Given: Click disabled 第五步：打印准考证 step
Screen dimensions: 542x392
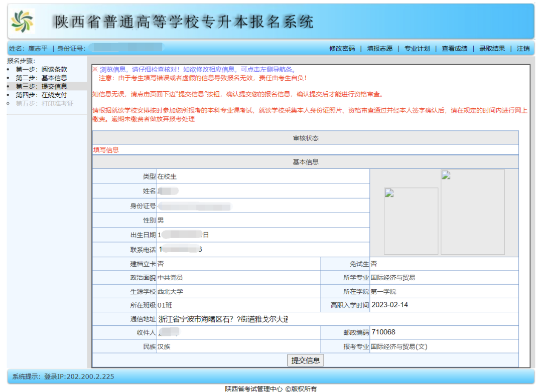Looking at the screenshot, I should pos(44,103).
